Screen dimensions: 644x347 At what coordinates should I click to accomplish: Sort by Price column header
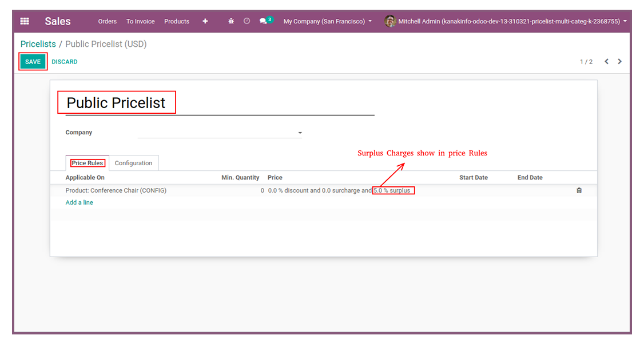pos(275,177)
